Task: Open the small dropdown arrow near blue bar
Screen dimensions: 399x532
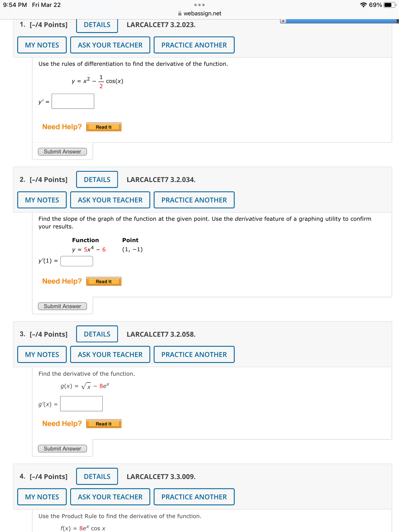Action: pos(283,21)
